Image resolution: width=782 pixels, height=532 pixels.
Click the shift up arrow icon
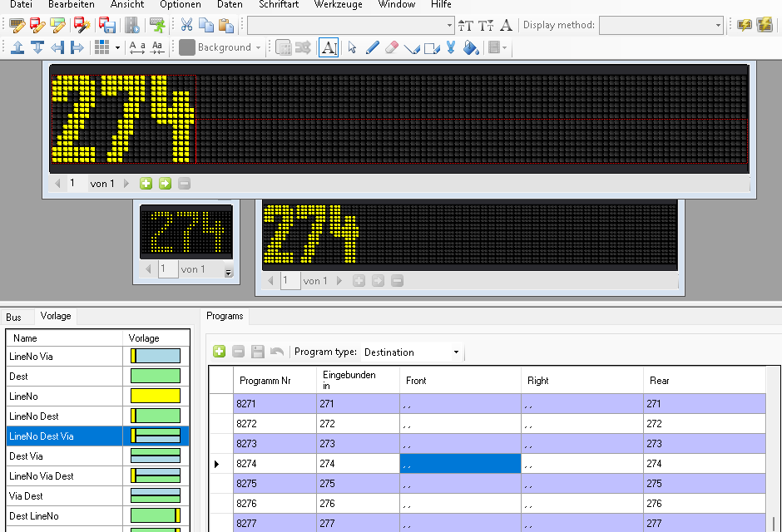pos(17,47)
